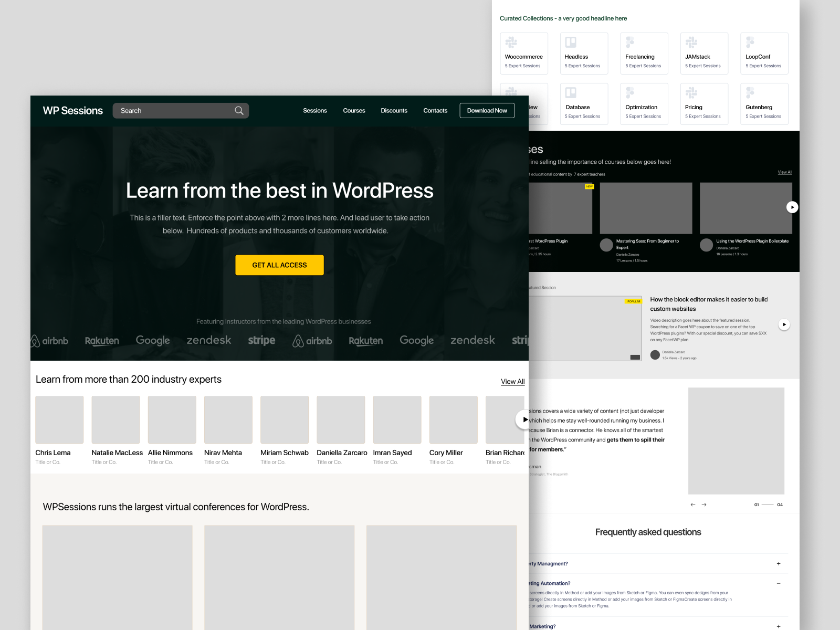Click the magnifier icon in the search bar
This screenshot has height=630, width=840.
tap(239, 110)
